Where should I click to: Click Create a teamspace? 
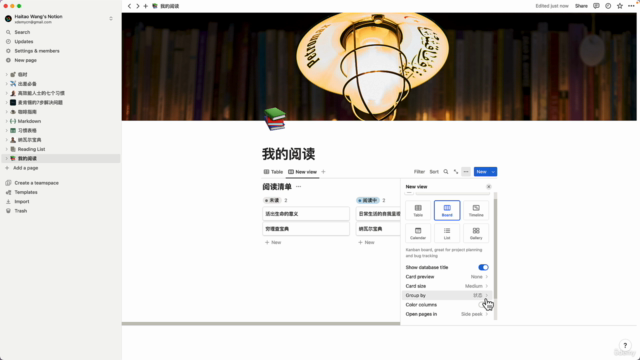point(36,183)
